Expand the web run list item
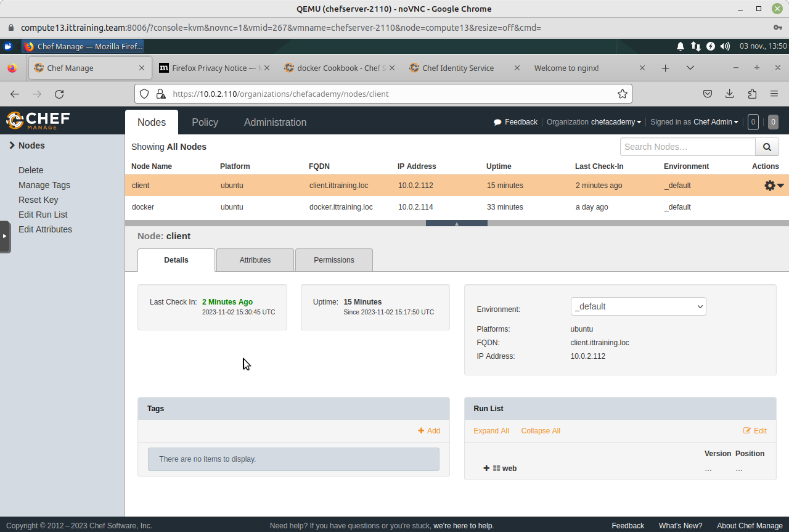Viewport: 789px width, 532px height. [x=486, y=469]
